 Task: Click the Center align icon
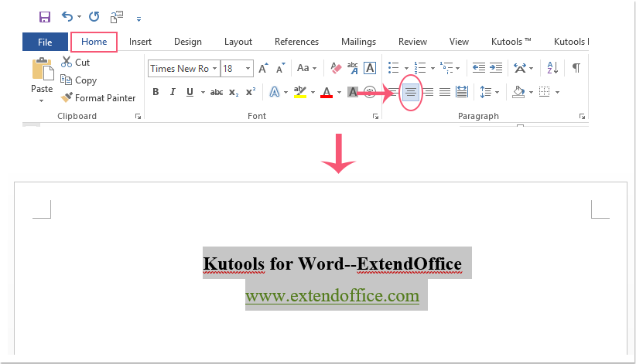click(x=411, y=92)
